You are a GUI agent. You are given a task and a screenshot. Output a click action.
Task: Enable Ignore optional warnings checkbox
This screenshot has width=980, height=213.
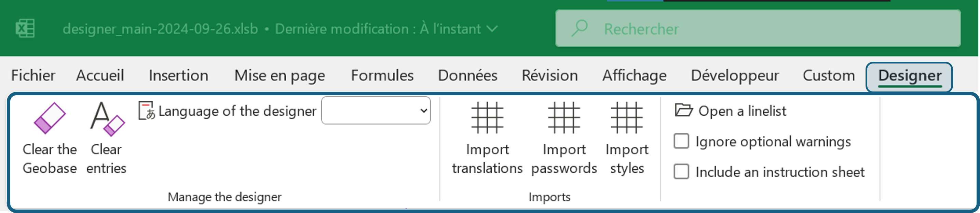(681, 141)
